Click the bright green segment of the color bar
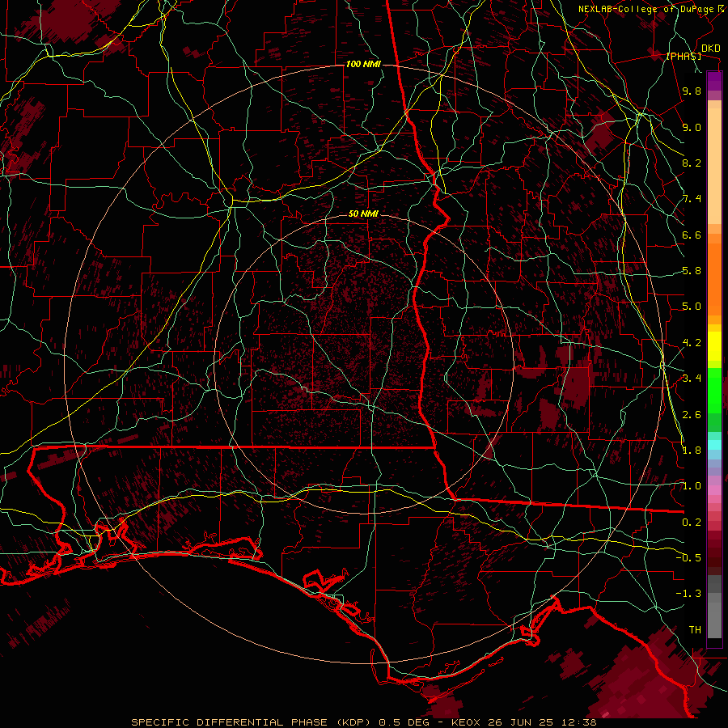 click(x=714, y=391)
